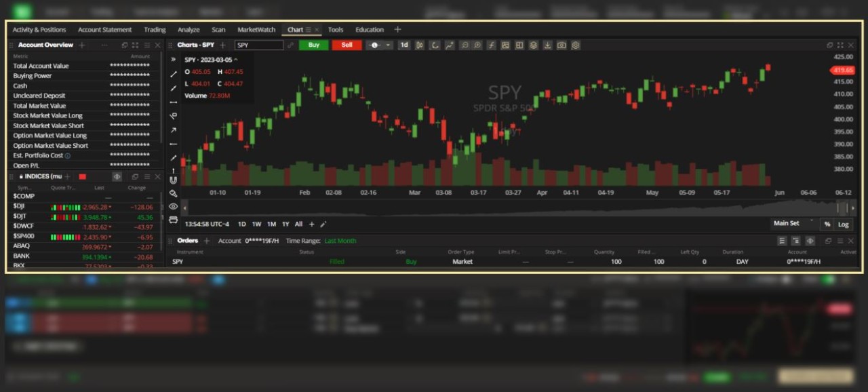This screenshot has width=868, height=392.
Task: Expand the drawing toolbar double chevron
Action: click(173, 60)
